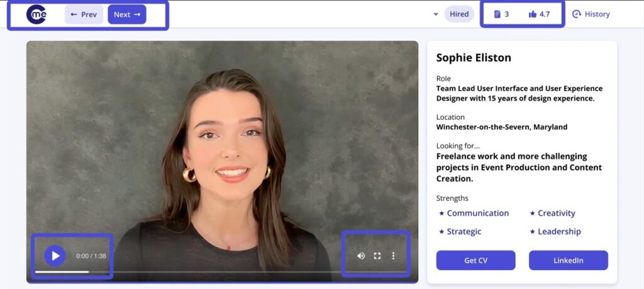Image resolution: width=644 pixels, height=289 pixels.
Task: Click the name Sophie Eliston
Action: tap(474, 57)
